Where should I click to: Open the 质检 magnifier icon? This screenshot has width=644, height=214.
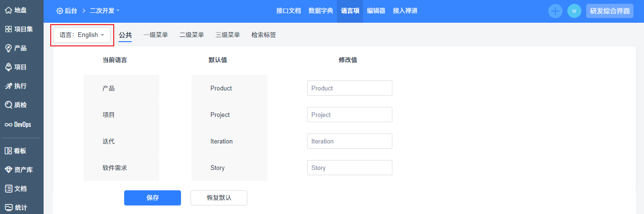coord(8,105)
